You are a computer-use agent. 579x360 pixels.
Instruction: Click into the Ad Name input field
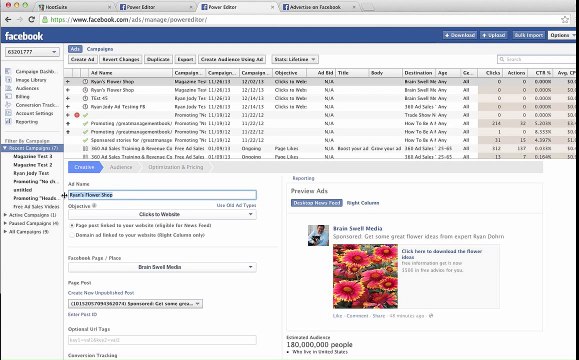pyautogui.click(x=162, y=195)
